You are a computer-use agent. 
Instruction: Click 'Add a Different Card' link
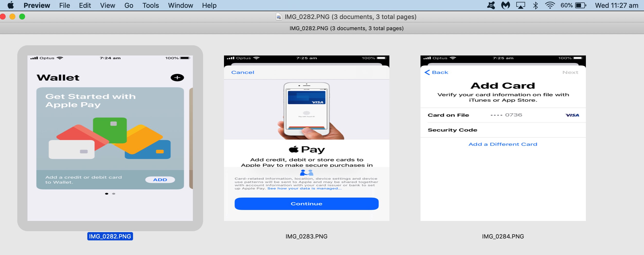[x=503, y=144]
